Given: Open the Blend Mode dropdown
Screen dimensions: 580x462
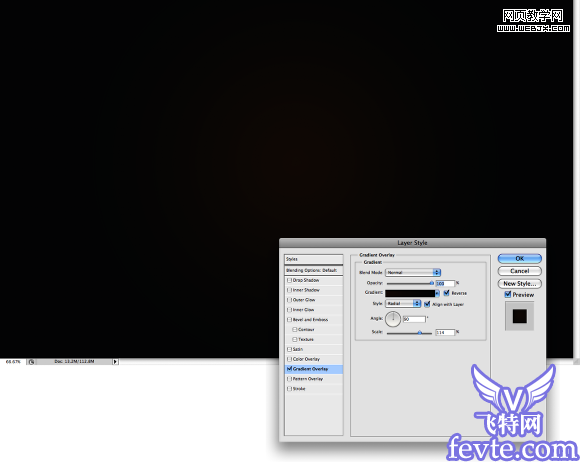Looking at the screenshot, I should pyautogui.click(x=413, y=272).
